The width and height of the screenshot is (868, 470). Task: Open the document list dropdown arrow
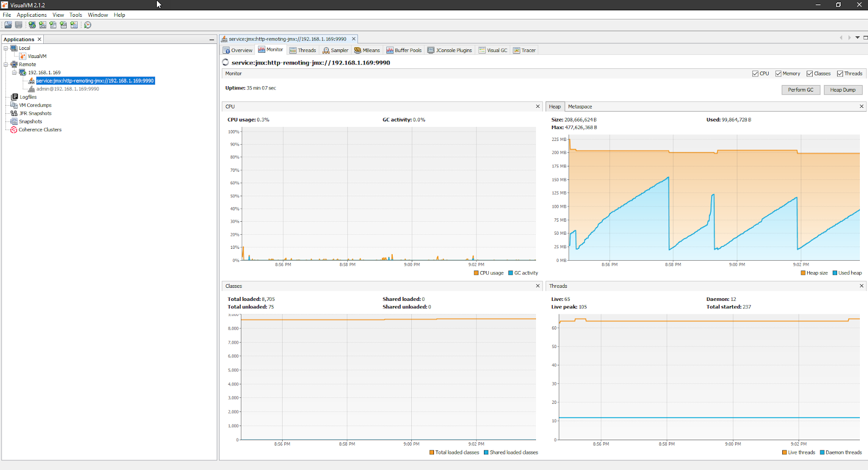858,37
